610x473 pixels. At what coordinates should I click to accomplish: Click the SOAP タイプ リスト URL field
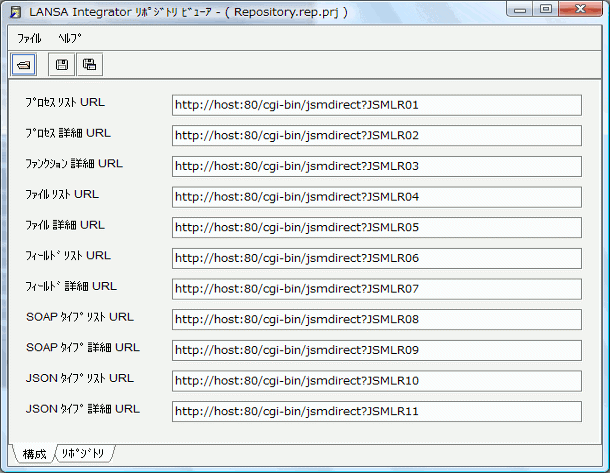pos(377,319)
